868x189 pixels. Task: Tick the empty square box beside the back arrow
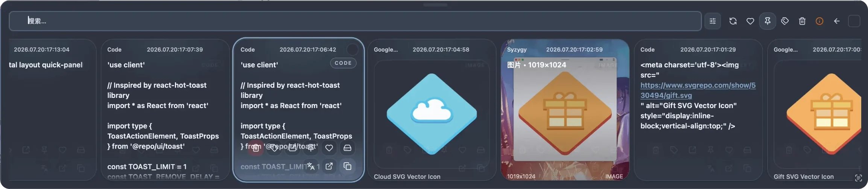click(854, 21)
